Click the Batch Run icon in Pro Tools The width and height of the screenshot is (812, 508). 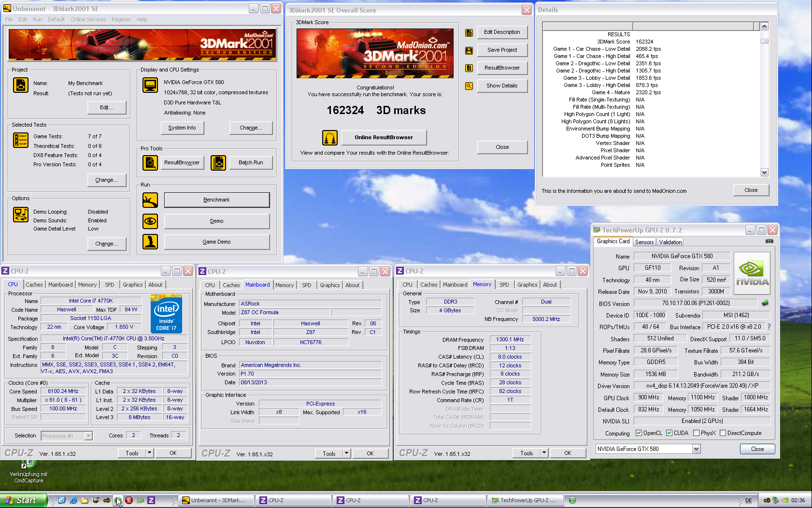point(218,163)
